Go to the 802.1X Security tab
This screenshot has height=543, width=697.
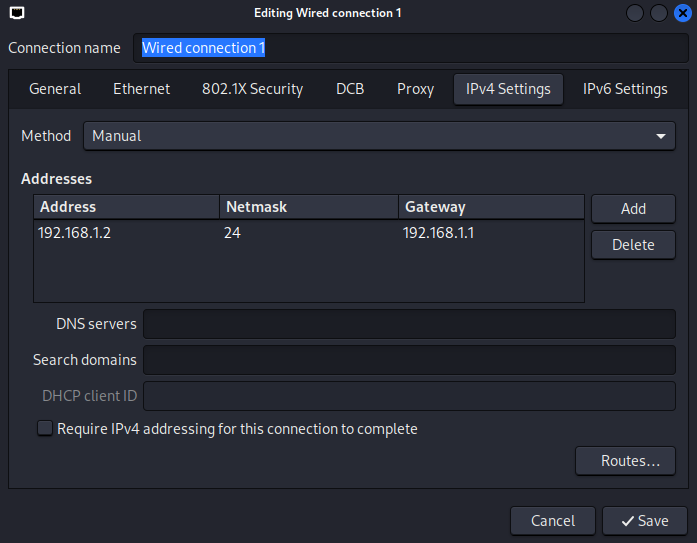coord(252,89)
